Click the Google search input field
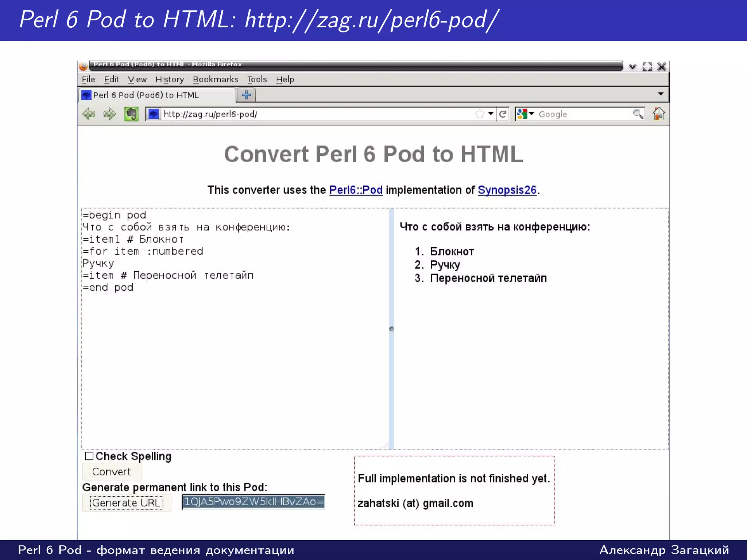747x560 pixels. click(x=584, y=114)
